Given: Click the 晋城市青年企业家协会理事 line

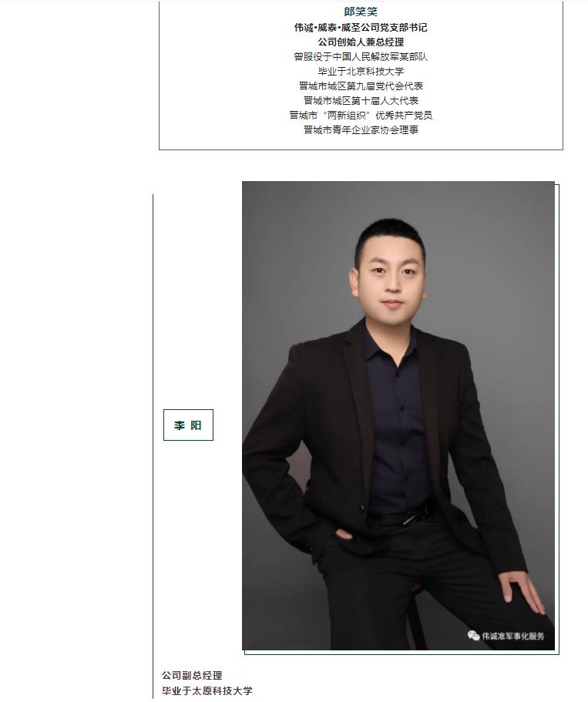Looking at the screenshot, I should tap(361, 129).
